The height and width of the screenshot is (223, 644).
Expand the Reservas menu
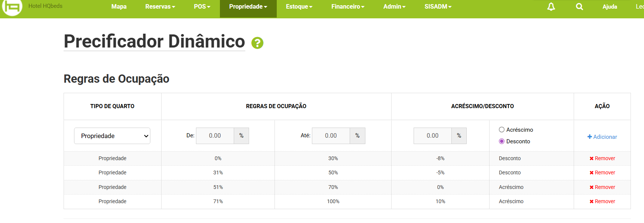tap(160, 7)
